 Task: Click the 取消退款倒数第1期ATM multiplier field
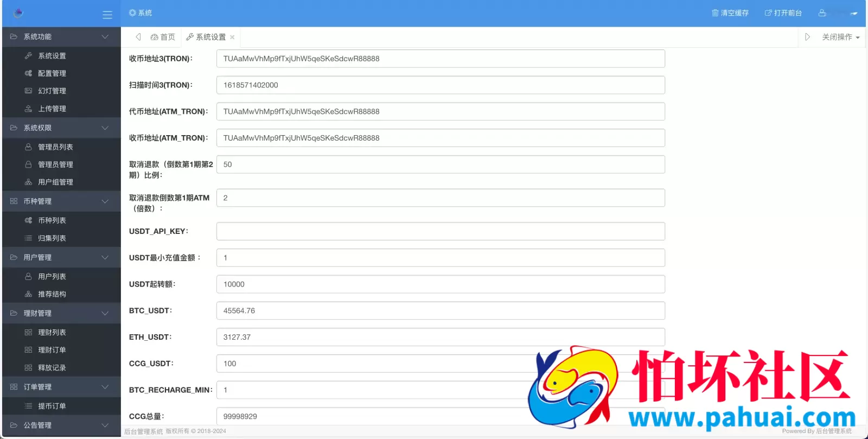point(441,198)
